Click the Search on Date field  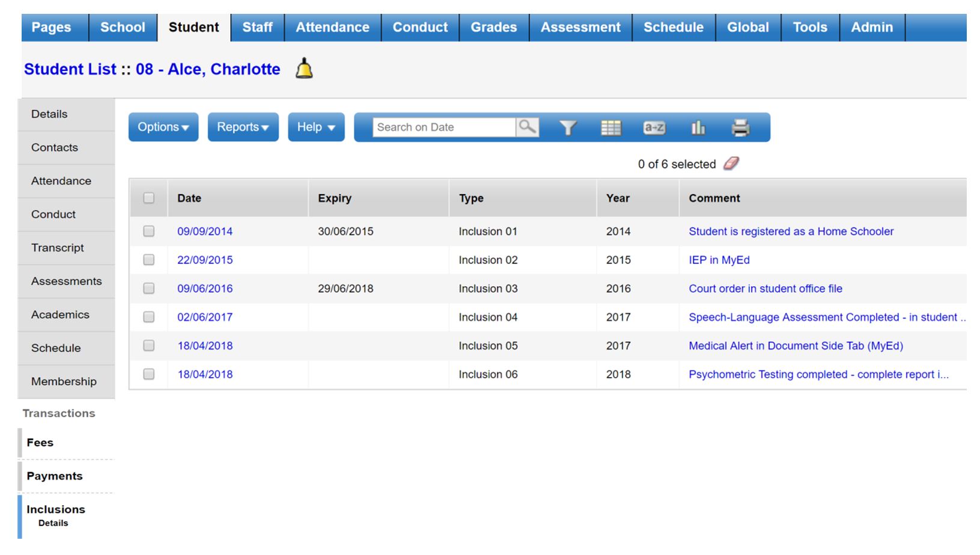coord(443,127)
